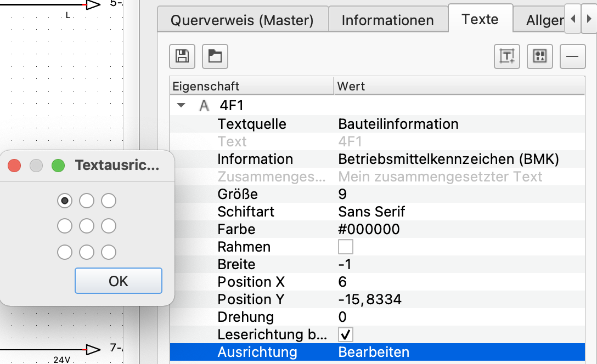Click the letter A icon beside 4F1

[x=204, y=105]
